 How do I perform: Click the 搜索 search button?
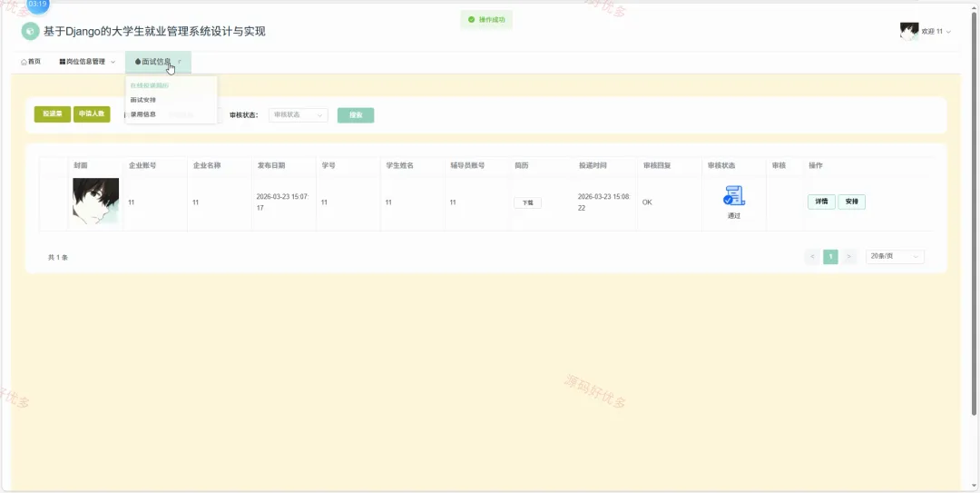pos(356,115)
